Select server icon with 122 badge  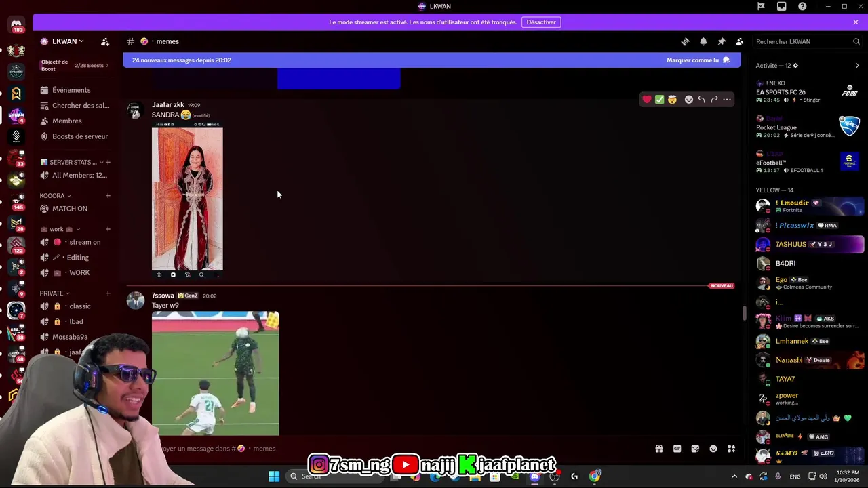[x=16, y=245]
